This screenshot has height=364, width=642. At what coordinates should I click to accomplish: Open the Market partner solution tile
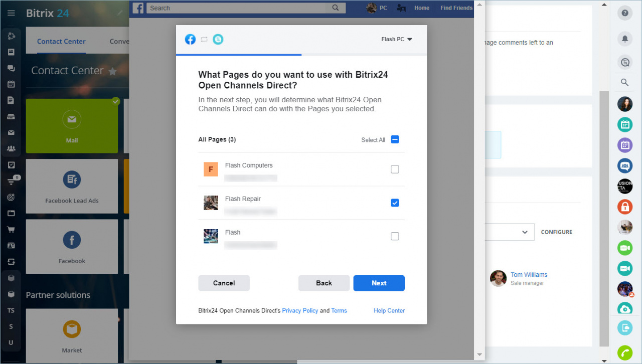(72, 336)
